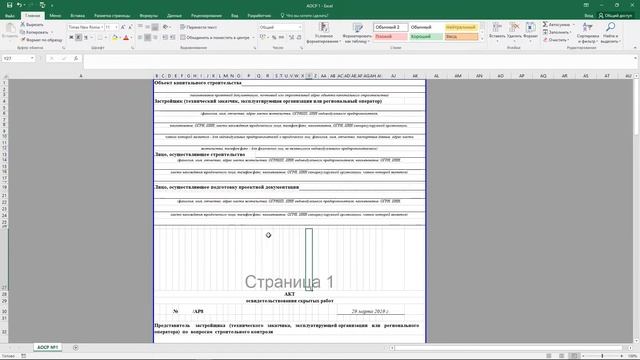Open the Файл tab

click(10, 16)
